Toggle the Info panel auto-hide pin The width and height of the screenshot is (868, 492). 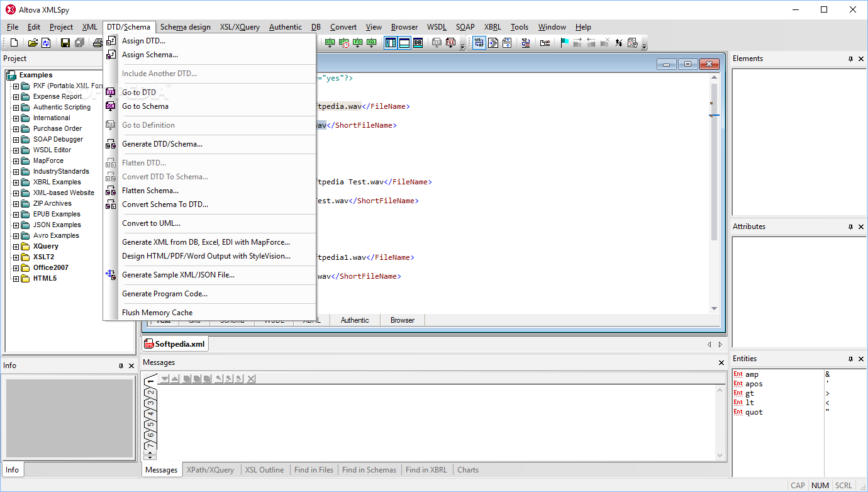click(x=121, y=366)
